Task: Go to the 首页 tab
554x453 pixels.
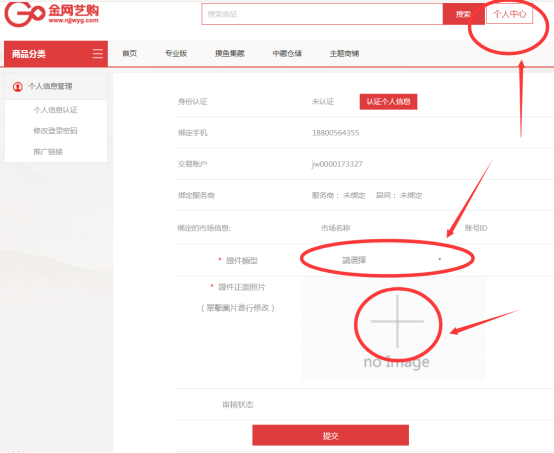Action: [x=129, y=53]
